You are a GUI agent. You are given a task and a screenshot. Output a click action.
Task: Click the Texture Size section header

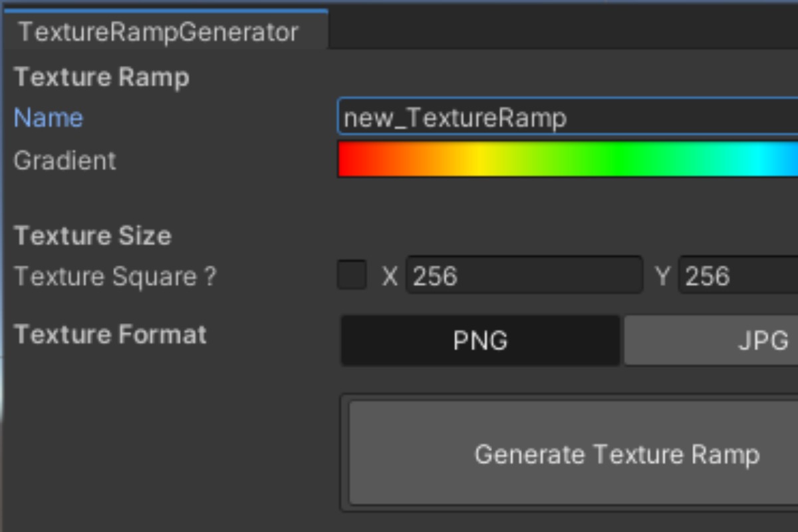tap(92, 235)
